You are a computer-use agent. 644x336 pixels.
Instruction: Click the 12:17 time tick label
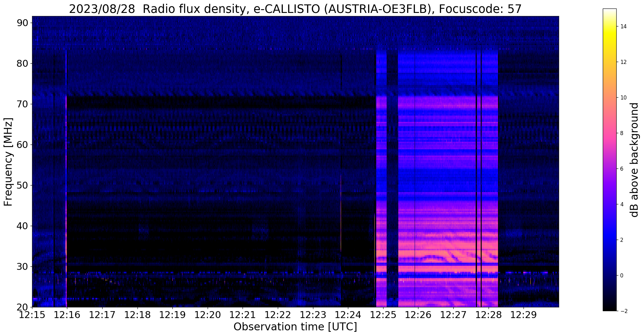tap(102, 315)
